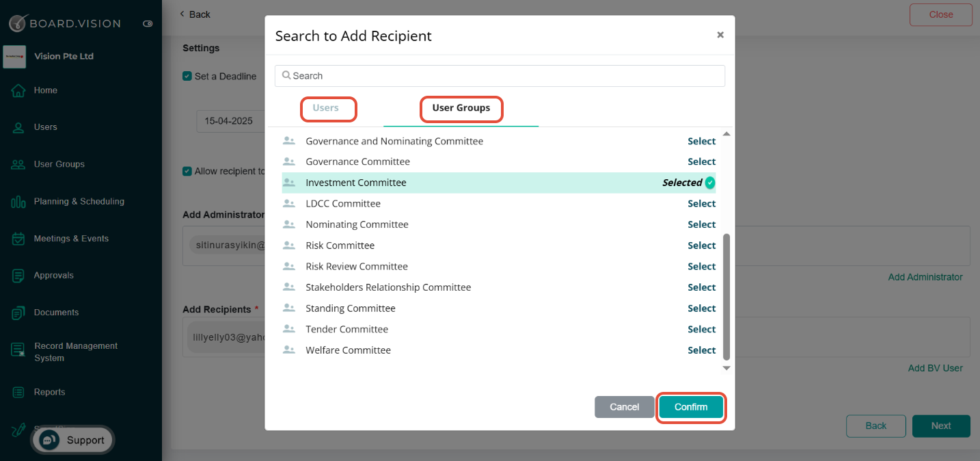Select the Nominating Committee group
Screen dimensions: 980x461
[x=702, y=224]
